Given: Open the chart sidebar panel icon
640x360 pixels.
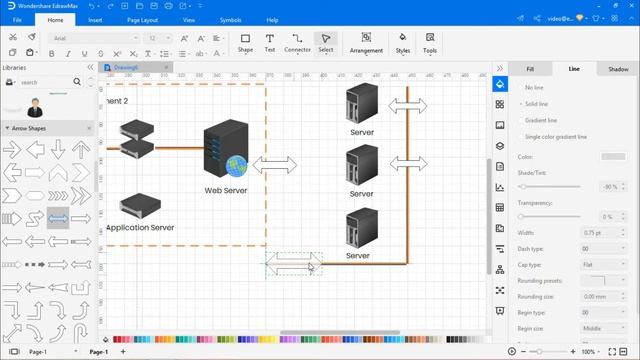Looking at the screenshot, I should [x=500, y=187].
